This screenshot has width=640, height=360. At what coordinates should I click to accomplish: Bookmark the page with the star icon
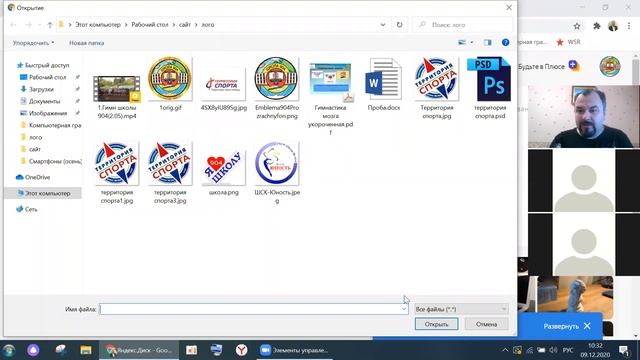tap(577, 26)
